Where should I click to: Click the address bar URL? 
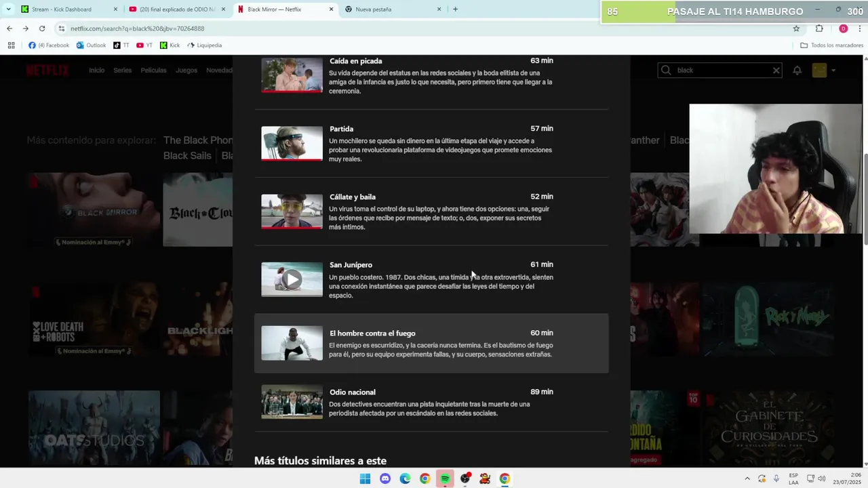(137, 28)
